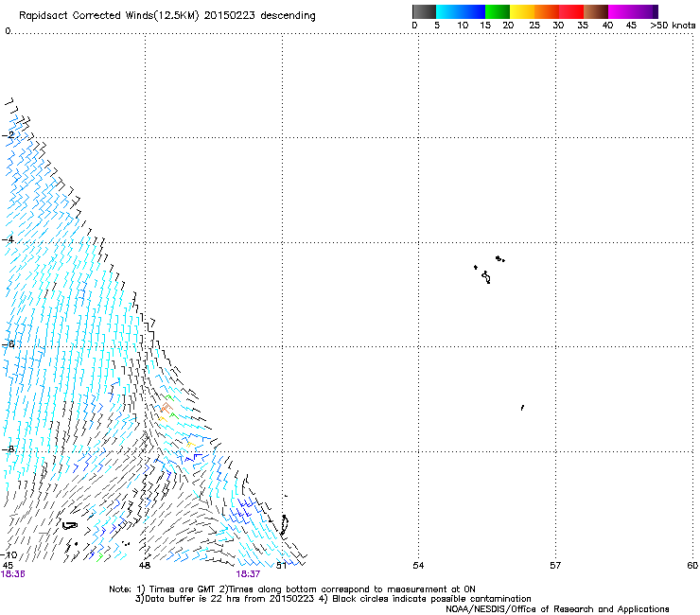
Task: Select the "30" label under the color scale
Action: click(558, 26)
